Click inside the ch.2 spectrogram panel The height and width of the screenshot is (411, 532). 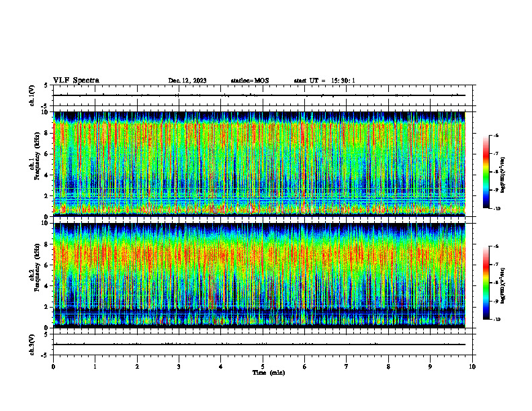259,275
